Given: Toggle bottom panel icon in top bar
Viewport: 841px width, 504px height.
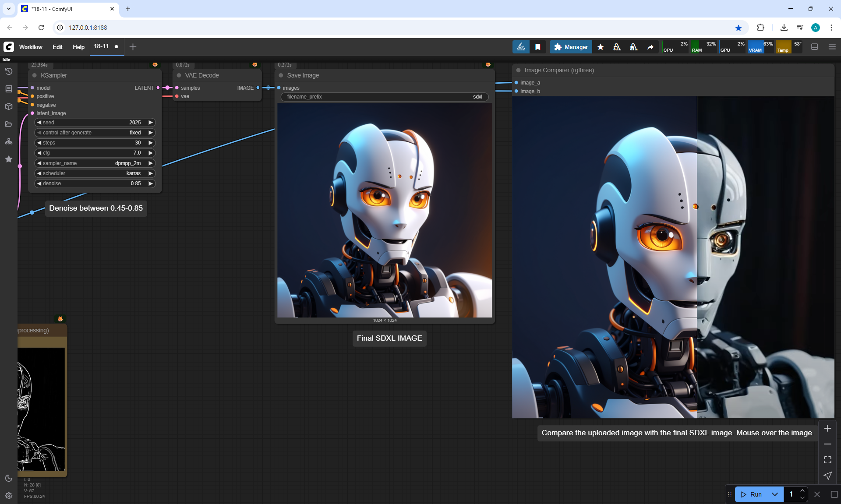Looking at the screenshot, I should (814, 47).
